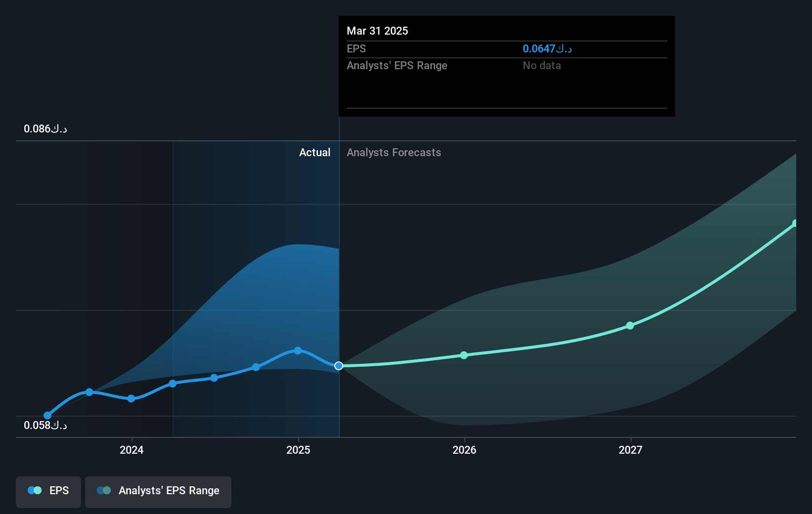Select the EPS data point at 2024
The height and width of the screenshot is (514, 812).
point(131,398)
